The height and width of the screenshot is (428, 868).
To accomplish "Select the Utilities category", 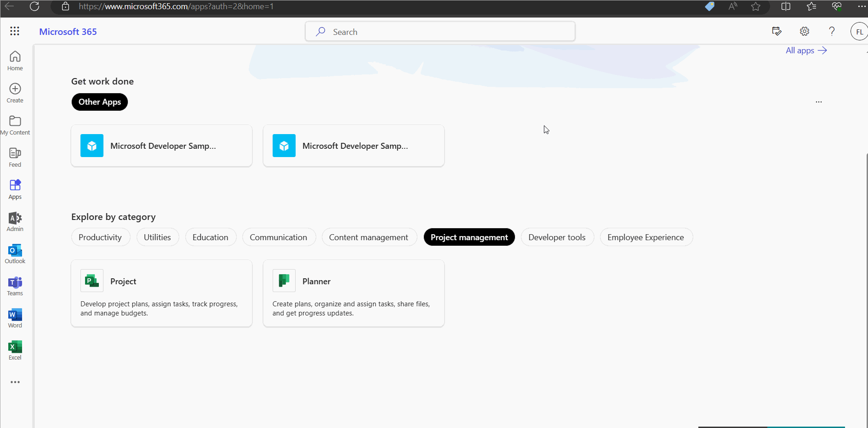I will 157,237.
